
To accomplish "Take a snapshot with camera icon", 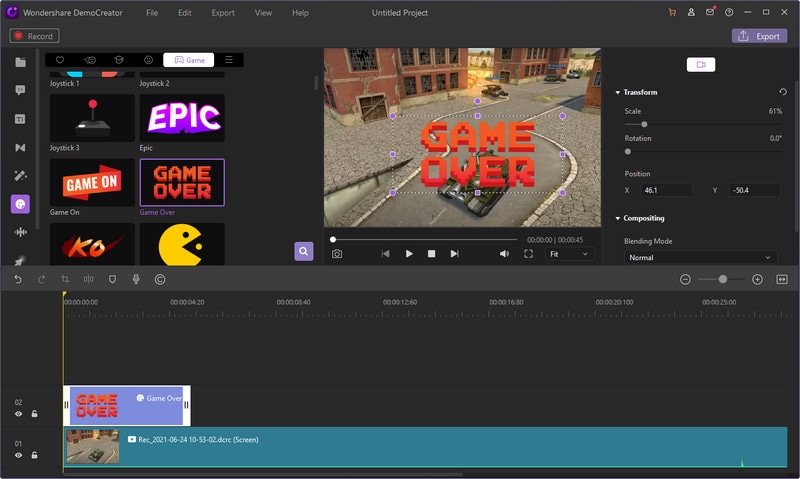I will (x=337, y=254).
